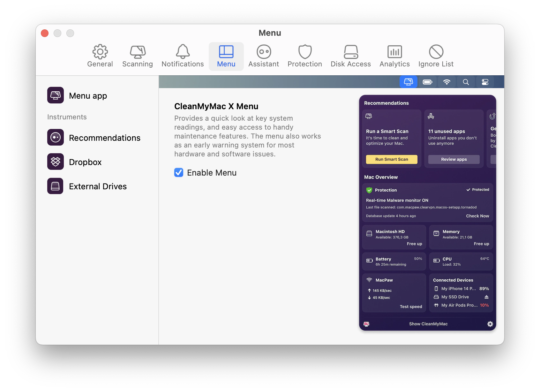
Task: Click the Spotlight search icon in menu bar preview
Action: coord(466,82)
